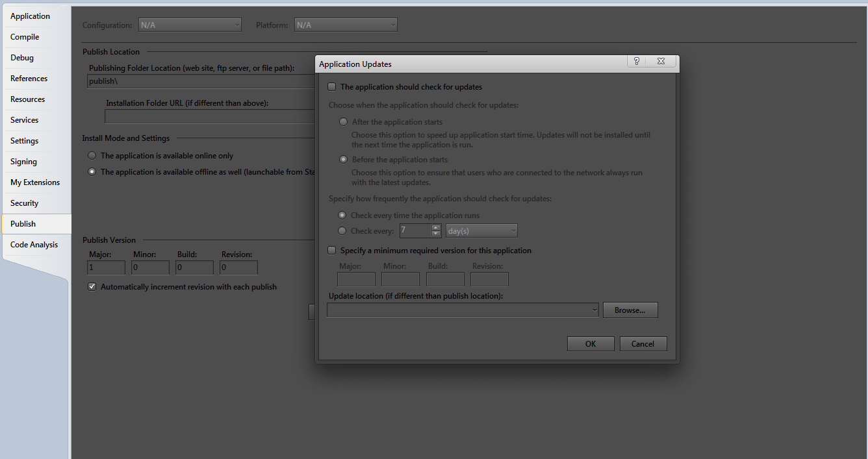This screenshot has width=868, height=459.
Task: Click the minimum version Build field
Action: point(446,279)
